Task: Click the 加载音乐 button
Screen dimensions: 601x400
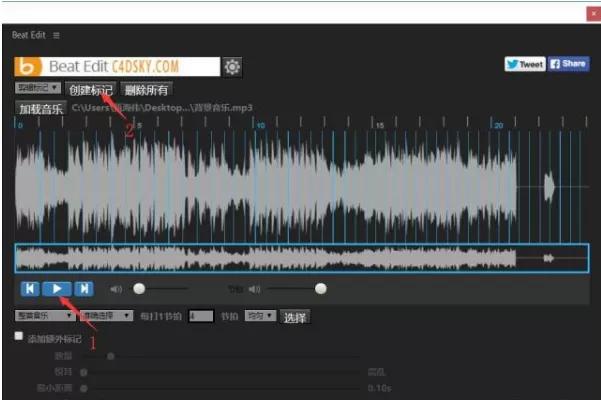Action: tap(41, 109)
